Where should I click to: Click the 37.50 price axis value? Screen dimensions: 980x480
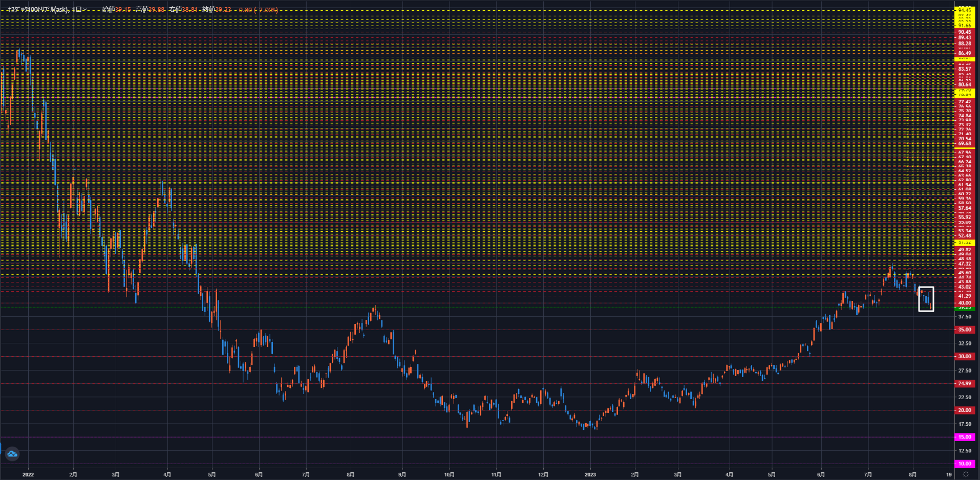(965, 317)
